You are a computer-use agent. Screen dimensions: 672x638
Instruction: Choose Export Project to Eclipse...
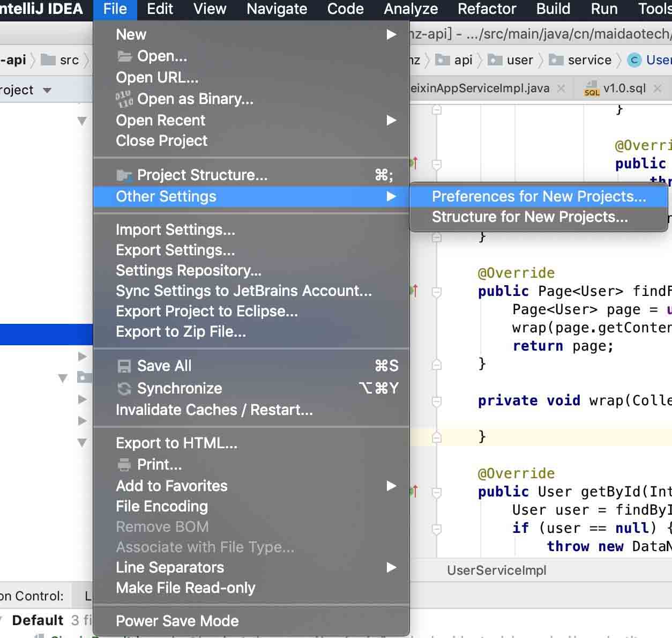pos(251,311)
